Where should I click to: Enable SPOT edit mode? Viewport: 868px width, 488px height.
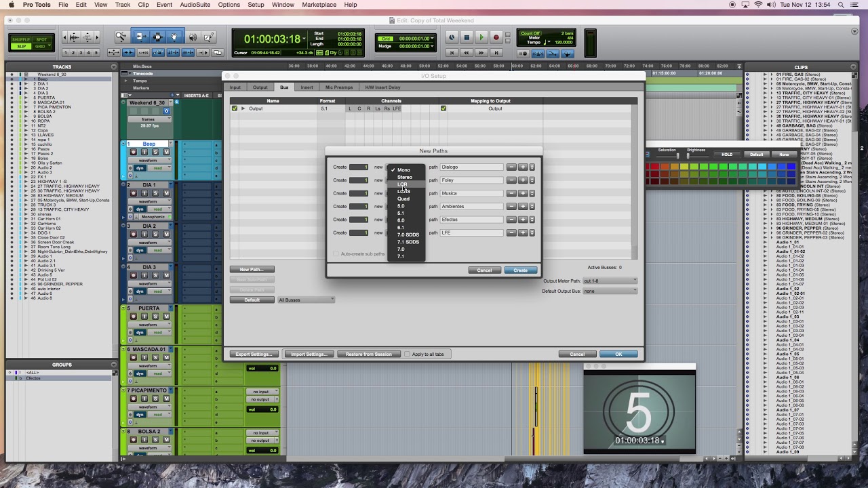pyautogui.click(x=41, y=40)
